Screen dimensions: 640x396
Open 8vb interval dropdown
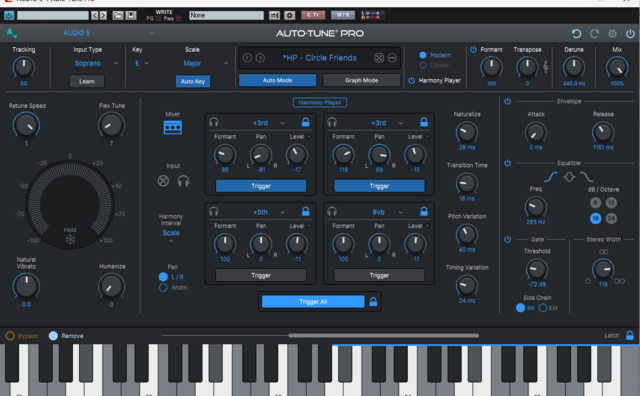(387, 212)
